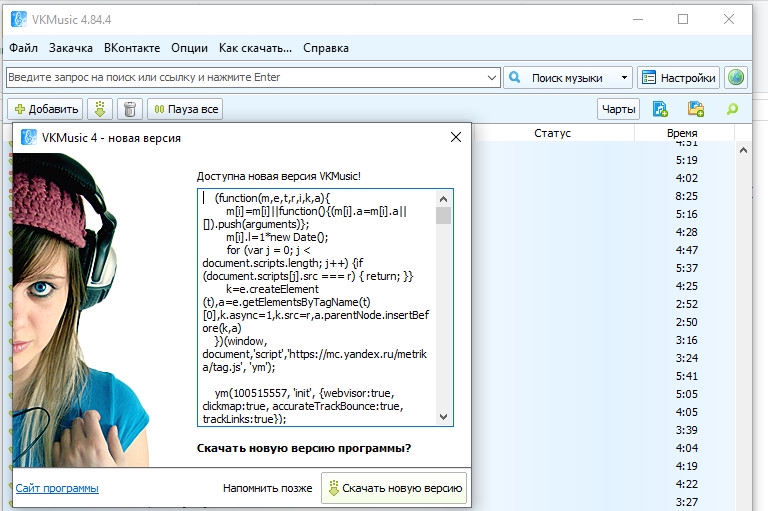768x511 pixels.
Task: Click the Скачать новую версию программы? text
Action: (x=304, y=448)
